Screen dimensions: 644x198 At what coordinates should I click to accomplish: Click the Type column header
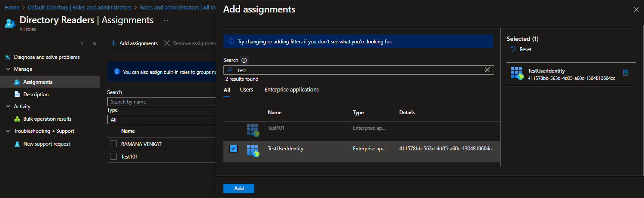pyautogui.click(x=358, y=113)
